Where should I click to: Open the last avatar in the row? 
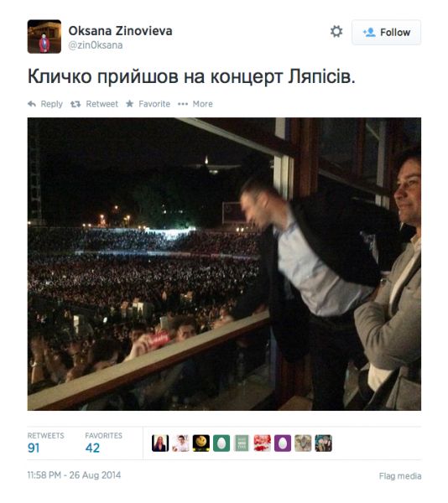(x=324, y=443)
